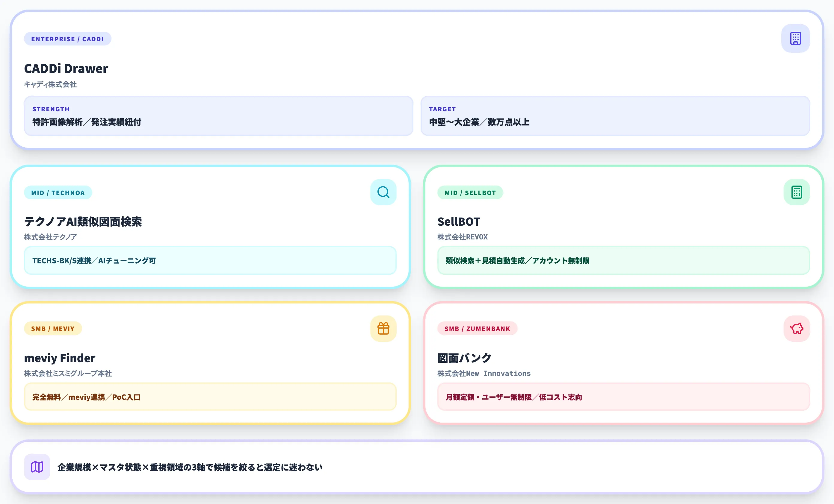Click the SMB / MEVIY label pill
Image resolution: width=834 pixels, height=504 pixels.
click(53, 329)
